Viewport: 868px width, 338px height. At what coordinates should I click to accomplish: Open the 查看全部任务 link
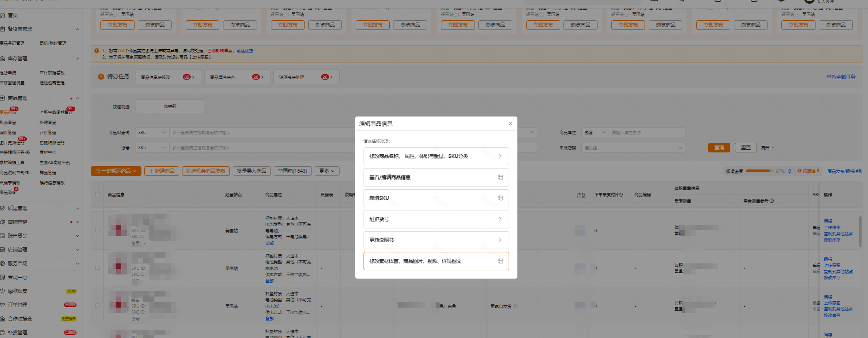(x=841, y=77)
